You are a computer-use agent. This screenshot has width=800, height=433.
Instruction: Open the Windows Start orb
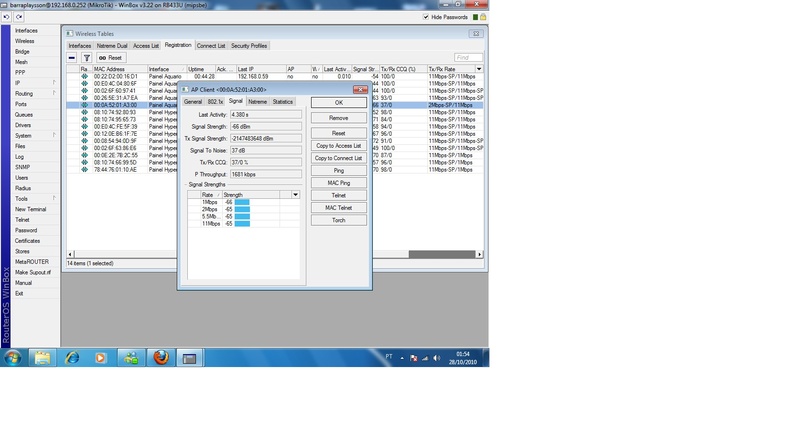pos(13,358)
